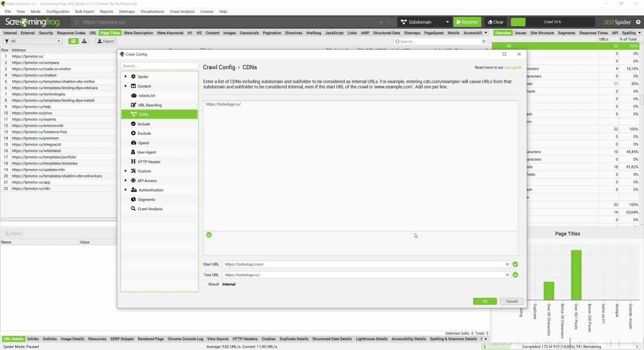644x350 pixels.
Task: Switch to the Response Codes tab
Action: pos(71,33)
